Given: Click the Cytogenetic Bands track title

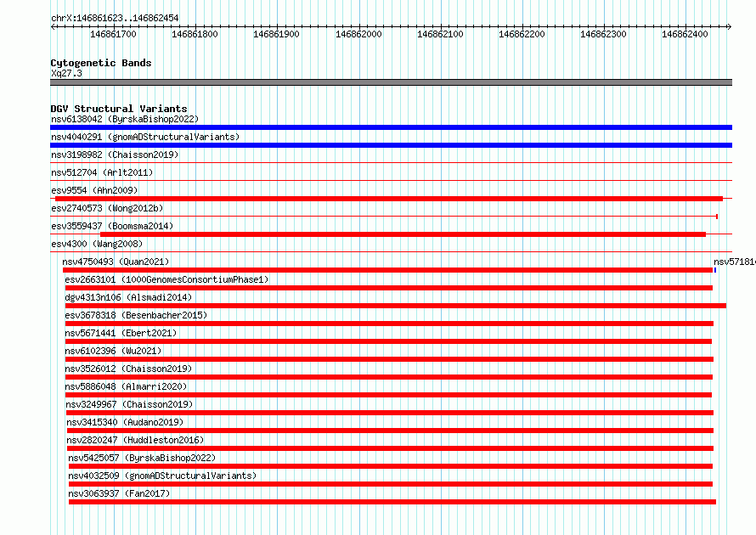Looking at the screenshot, I should pyautogui.click(x=101, y=63).
